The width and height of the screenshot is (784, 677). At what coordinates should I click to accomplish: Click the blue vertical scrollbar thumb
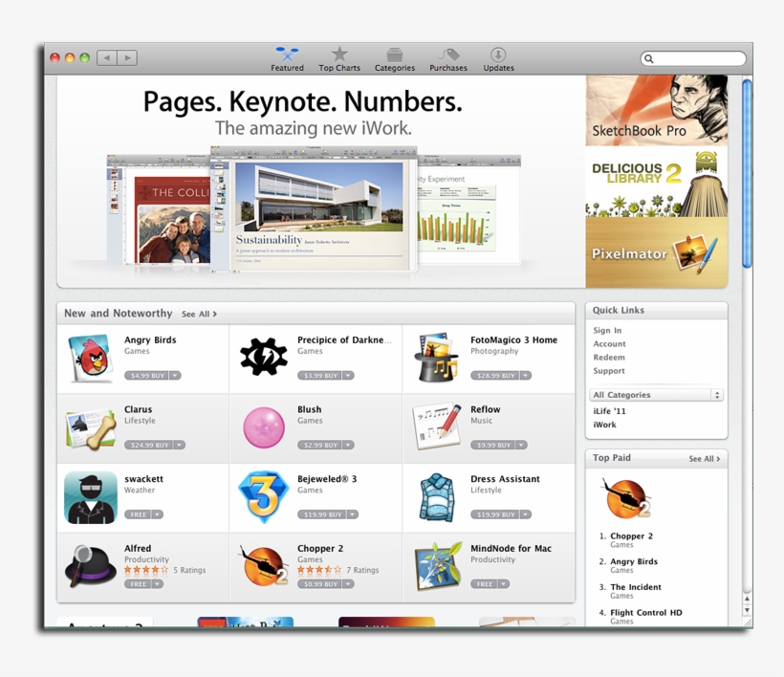[x=747, y=173]
